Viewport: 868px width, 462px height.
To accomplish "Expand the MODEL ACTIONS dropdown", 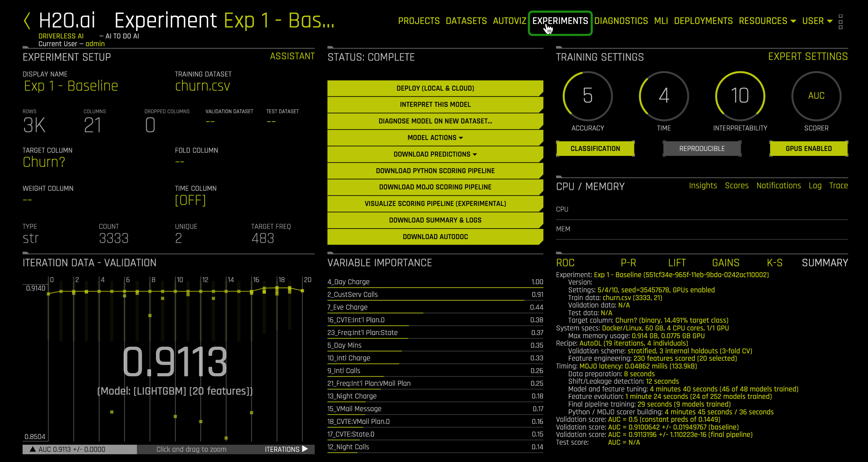I will pyautogui.click(x=435, y=138).
